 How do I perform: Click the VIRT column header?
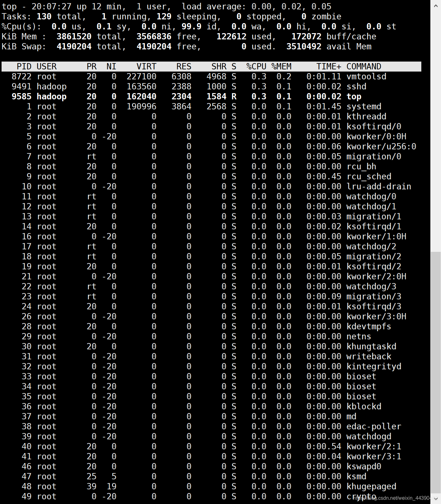pyautogui.click(x=146, y=67)
